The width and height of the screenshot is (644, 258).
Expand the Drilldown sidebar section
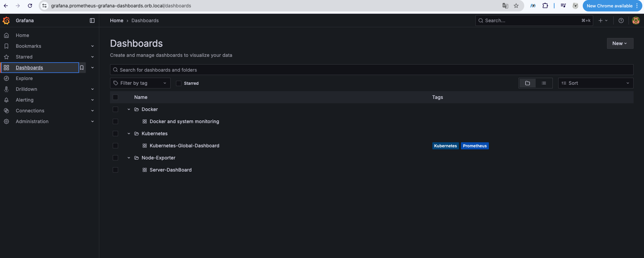(x=93, y=89)
